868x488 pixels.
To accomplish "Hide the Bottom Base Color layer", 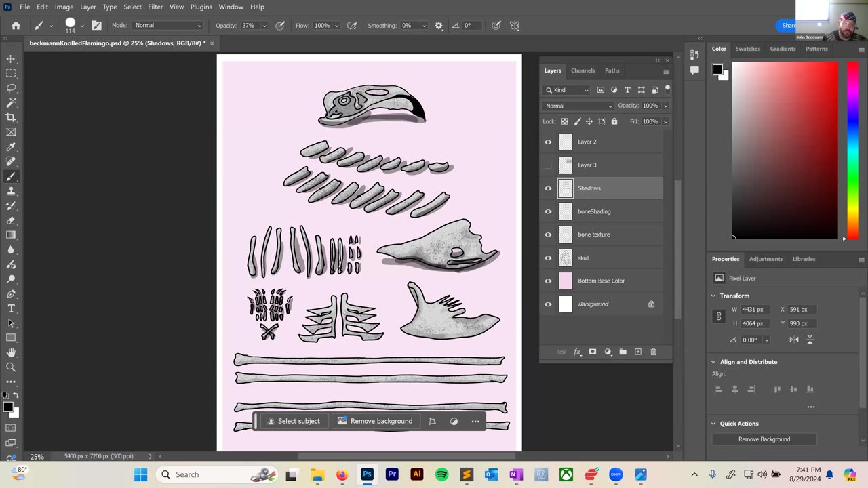I will click(x=548, y=281).
